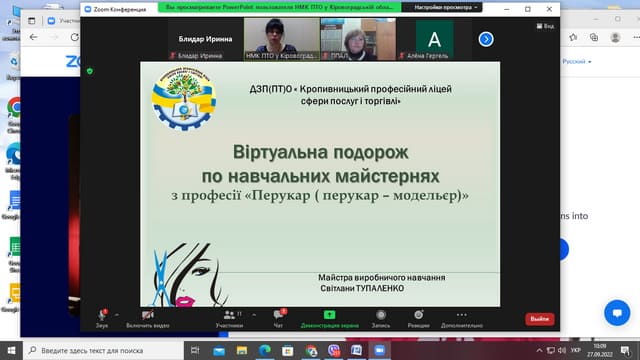Open the Zoom chat
This screenshot has height=360, width=640.
click(x=278, y=318)
